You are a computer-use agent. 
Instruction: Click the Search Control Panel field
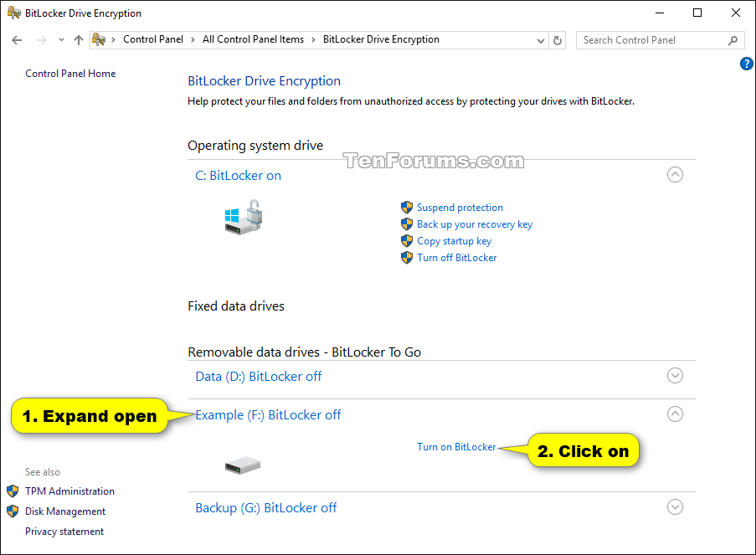[x=660, y=40]
